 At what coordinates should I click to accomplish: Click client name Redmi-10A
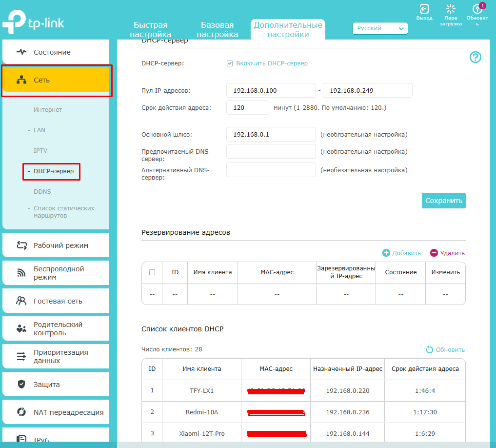point(202,412)
